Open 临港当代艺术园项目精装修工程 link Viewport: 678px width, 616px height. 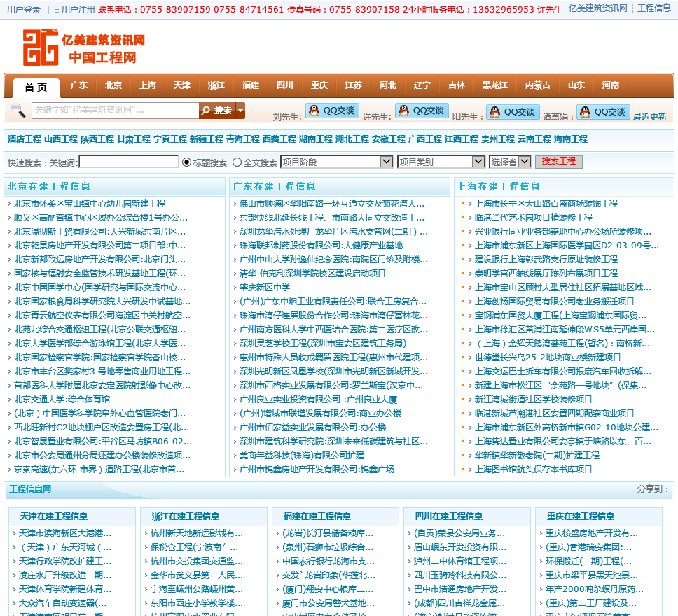pyautogui.click(x=534, y=218)
